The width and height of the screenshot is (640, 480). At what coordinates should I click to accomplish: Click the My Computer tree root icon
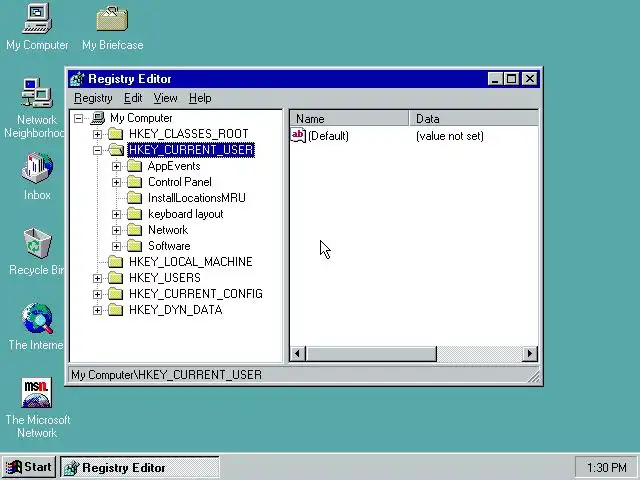(98, 118)
